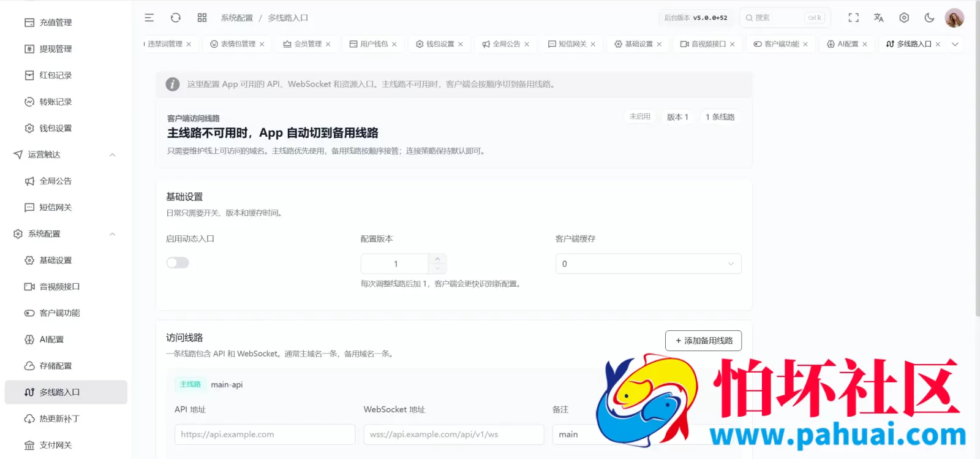Screen dimensions: 980x459
Task: Open the language translation icon
Action: click(878, 18)
